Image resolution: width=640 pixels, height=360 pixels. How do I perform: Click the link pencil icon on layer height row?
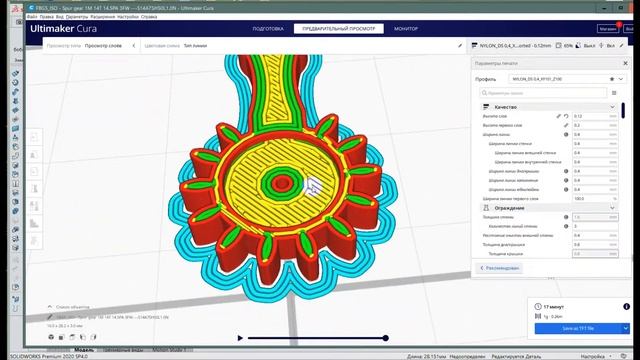pos(558,116)
